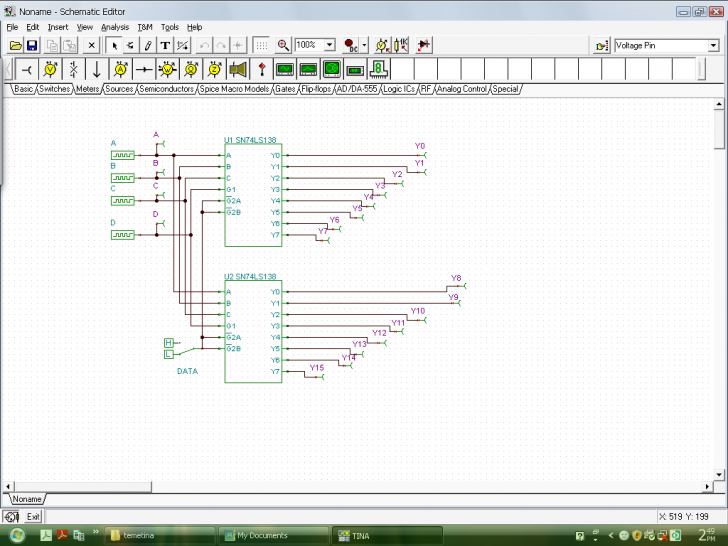Click the Y15 output pin label
728x546 pixels.
(317, 368)
